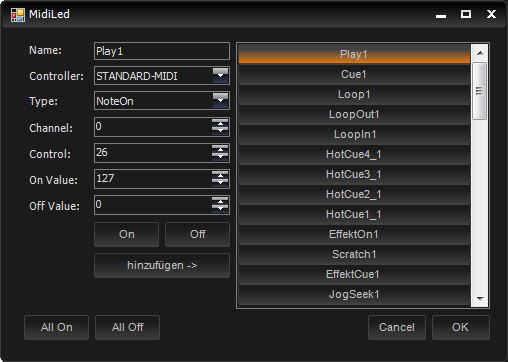Screen dimensions: 508x362
Task: Increase the Channel value with up arrow
Action: pos(220,123)
